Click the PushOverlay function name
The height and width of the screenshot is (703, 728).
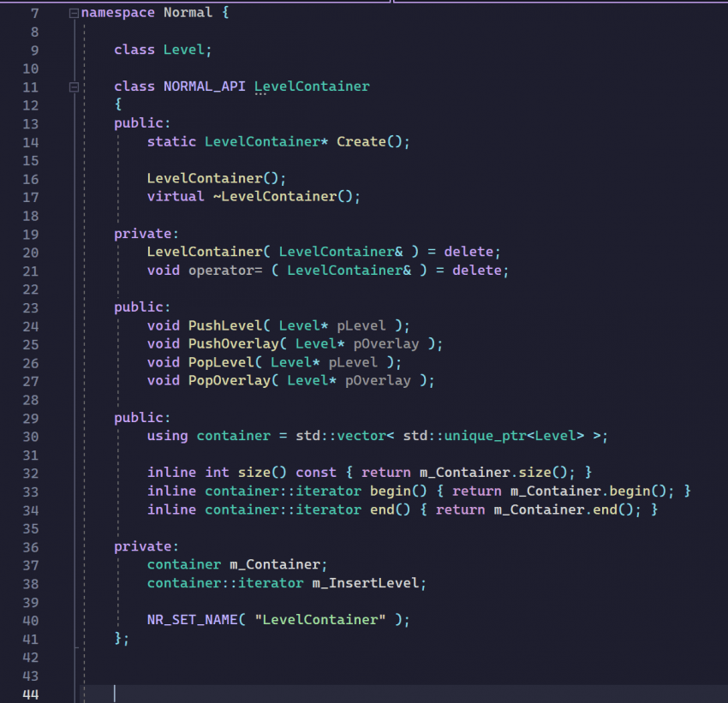click(x=233, y=344)
